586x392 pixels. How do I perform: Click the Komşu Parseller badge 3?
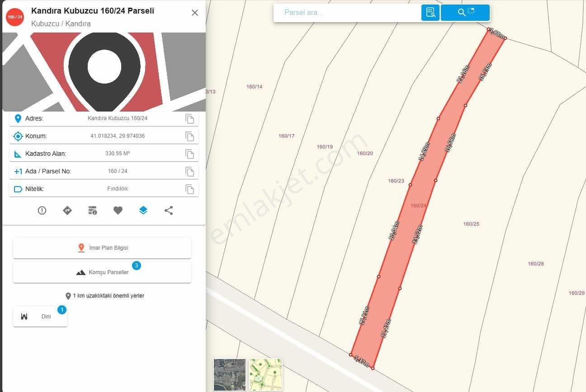(137, 266)
